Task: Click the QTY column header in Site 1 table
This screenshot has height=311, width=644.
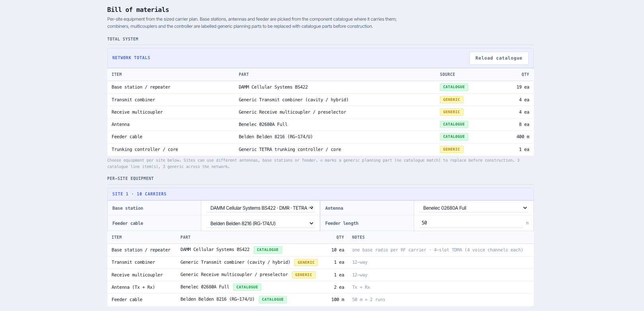Action: (x=340, y=238)
